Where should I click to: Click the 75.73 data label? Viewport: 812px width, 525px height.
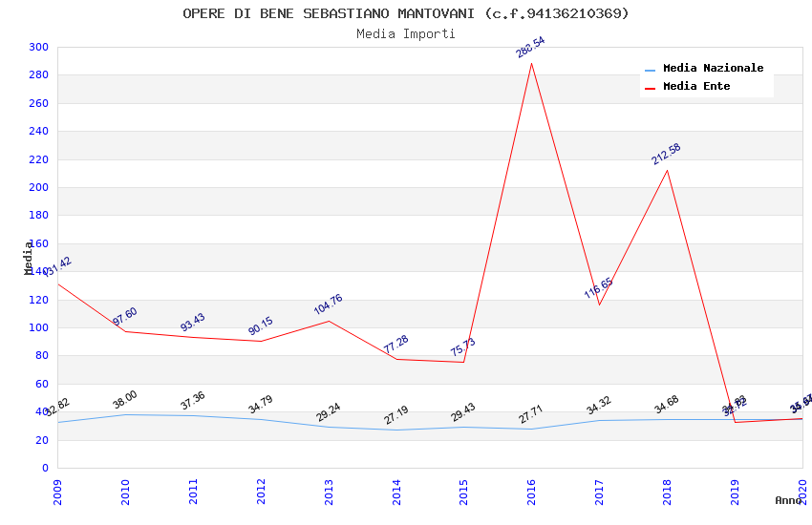(x=463, y=346)
